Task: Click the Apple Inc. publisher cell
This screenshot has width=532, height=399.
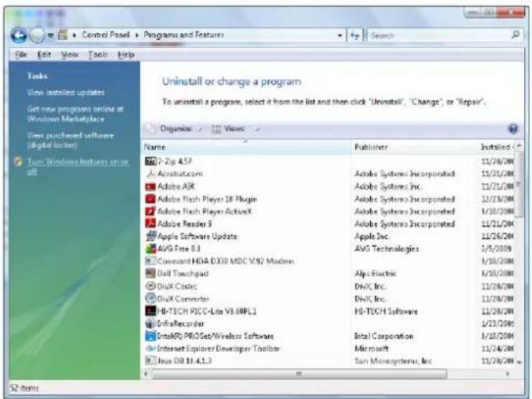Action: point(372,236)
